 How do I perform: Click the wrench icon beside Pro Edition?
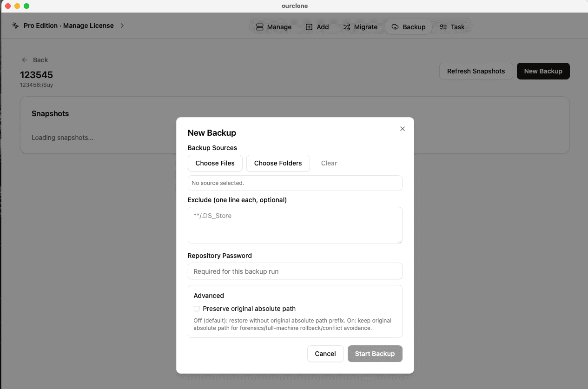15,26
